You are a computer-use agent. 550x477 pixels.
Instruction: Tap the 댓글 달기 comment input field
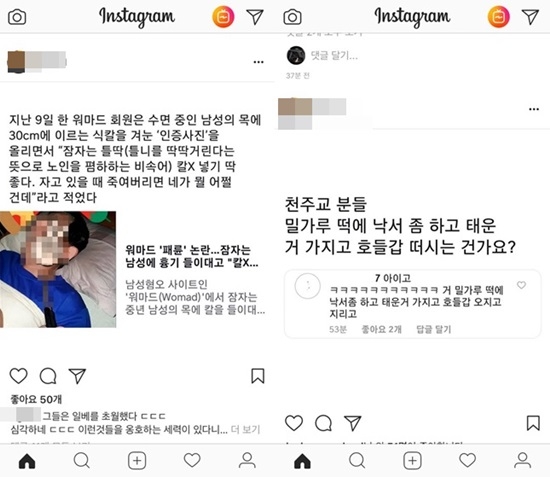pyautogui.click(x=334, y=55)
